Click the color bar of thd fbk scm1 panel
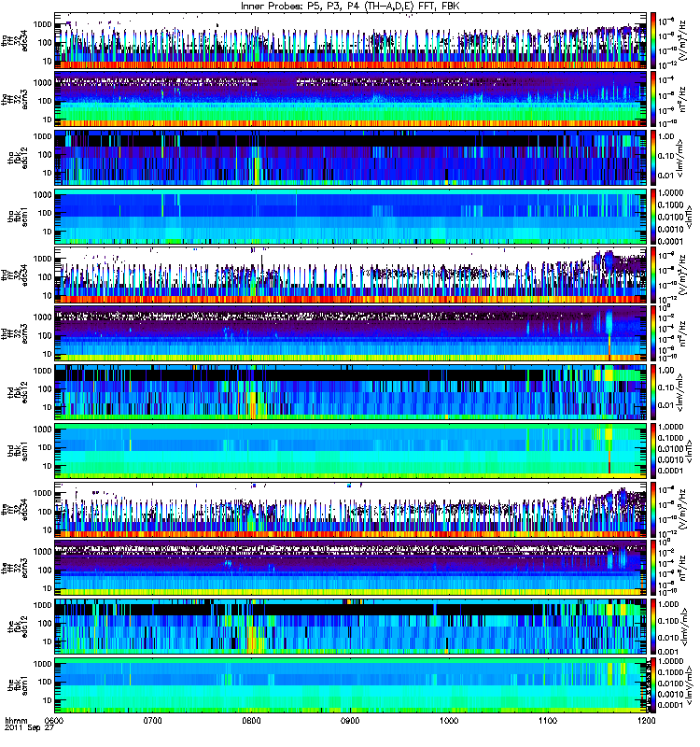 (x=652, y=451)
